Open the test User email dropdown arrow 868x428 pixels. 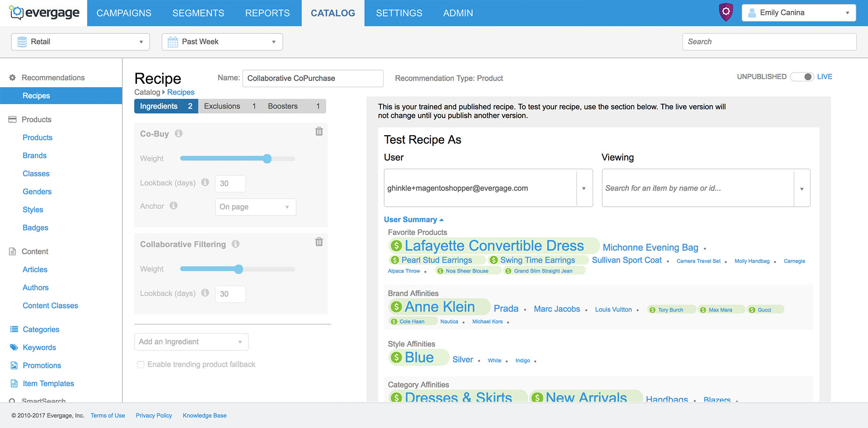[x=584, y=188]
